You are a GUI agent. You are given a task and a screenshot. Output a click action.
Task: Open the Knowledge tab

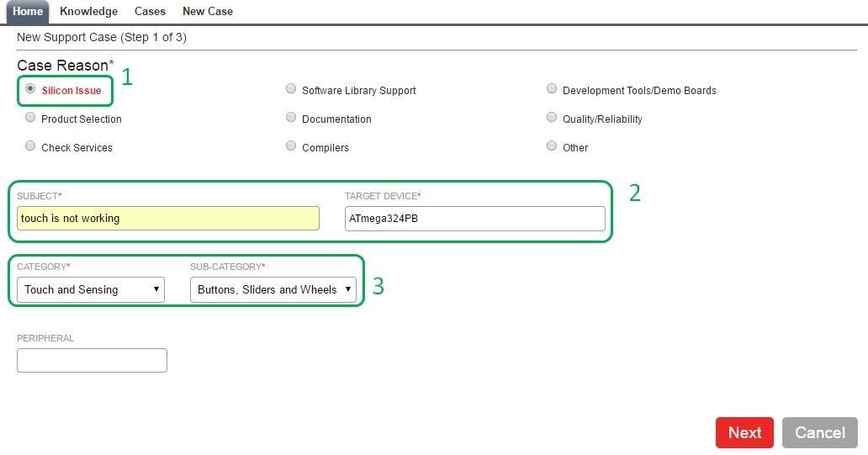click(x=88, y=12)
